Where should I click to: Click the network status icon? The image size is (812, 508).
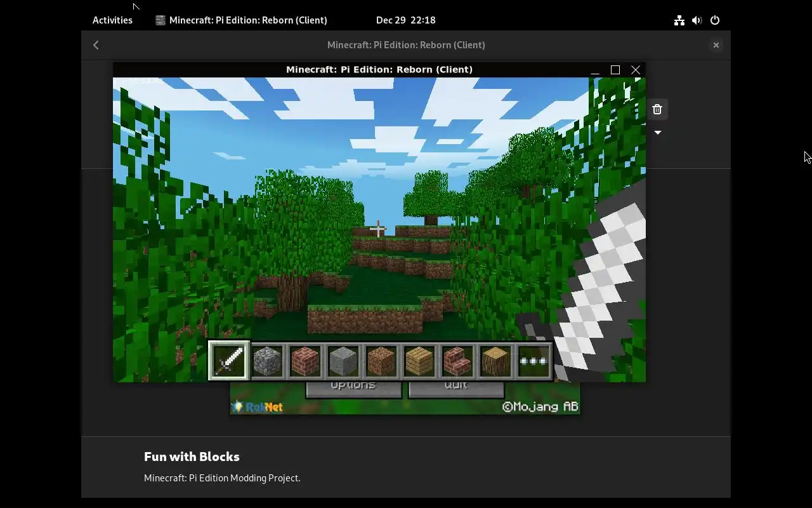(x=679, y=20)
